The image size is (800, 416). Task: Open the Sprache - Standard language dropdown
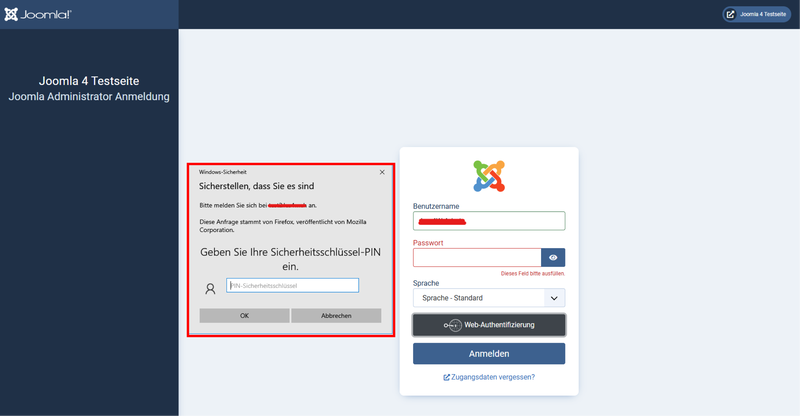click(x=478, y=297)
